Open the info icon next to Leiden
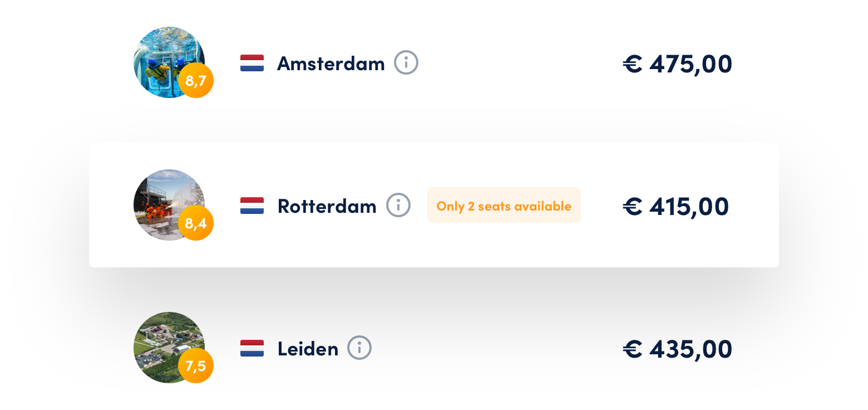868x410 pixels. [x=360, y=348]
